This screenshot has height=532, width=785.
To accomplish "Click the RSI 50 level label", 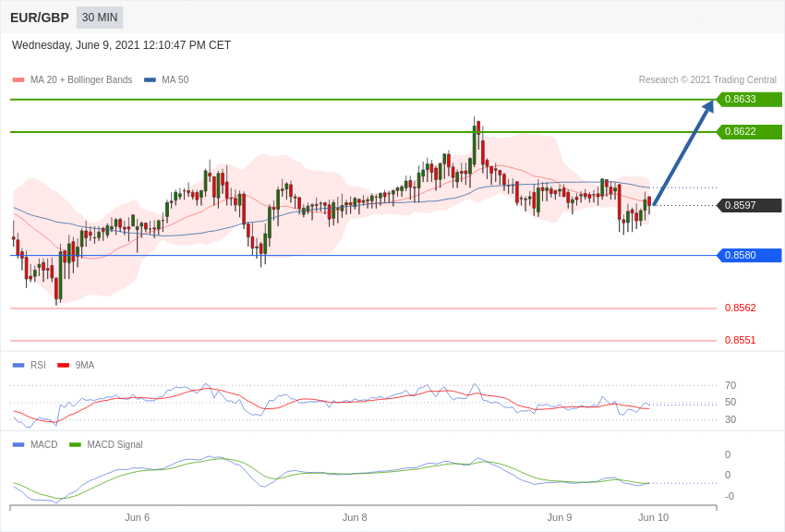I will [x=731, y=402].
